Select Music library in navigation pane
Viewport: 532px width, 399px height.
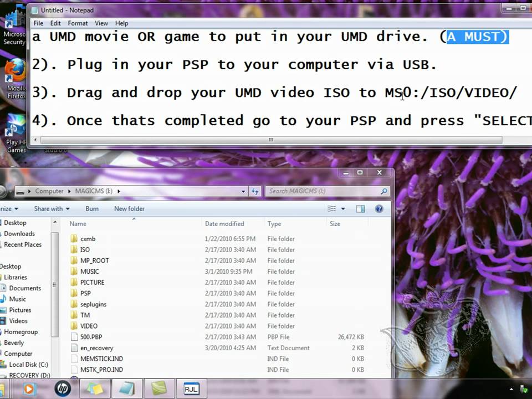(x=17, y=299)
